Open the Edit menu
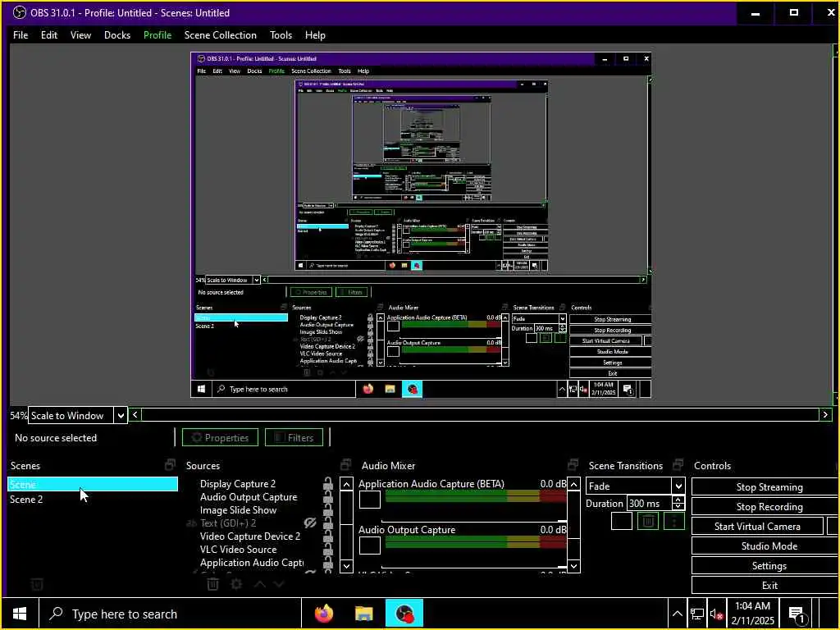The width and height of the screenshot is (840, 630). [x=48, y=34]
